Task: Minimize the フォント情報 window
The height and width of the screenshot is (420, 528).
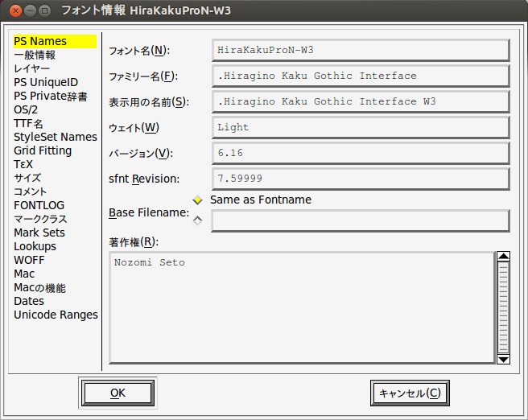Action: pyautogui.click(x=30, y=11)
